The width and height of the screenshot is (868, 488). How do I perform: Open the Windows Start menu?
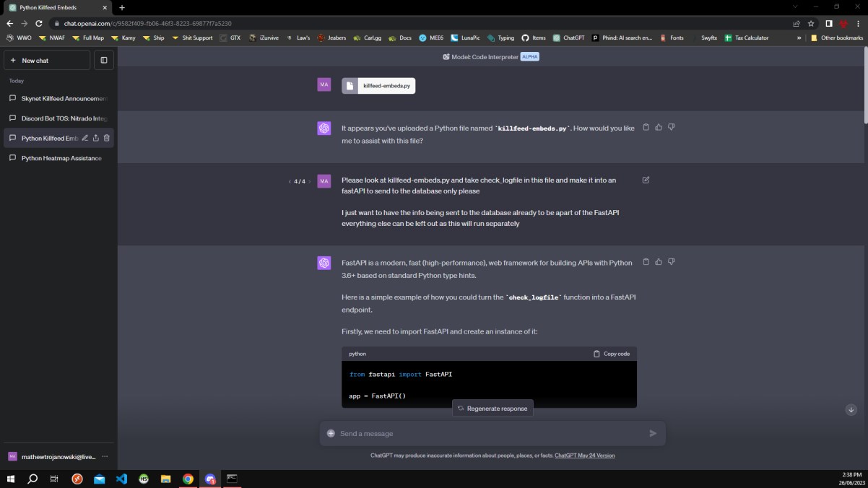(12, 479)
